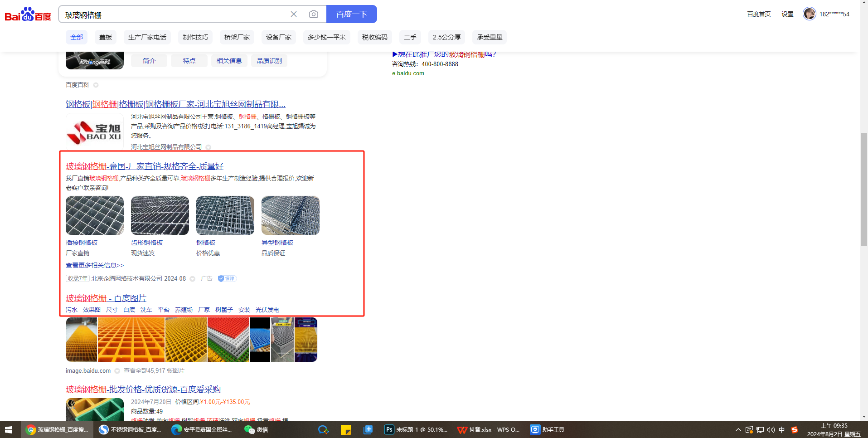The image size is (868, 438).
Task: Click 查看全部45,917 张图片
Action: pyautogui.click(x=154, y=371)
